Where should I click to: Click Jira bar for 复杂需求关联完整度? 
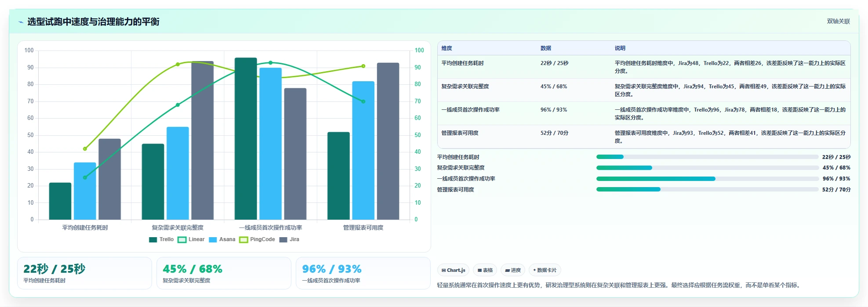pos(202,141)
